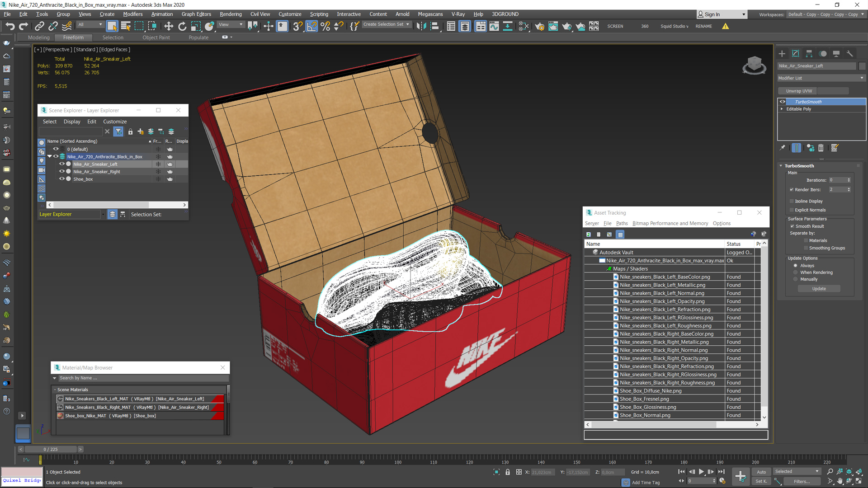The height and width of the screenshot is (488, 868).
Task: Collapse Scene Materials group in Material Browser
Action: pos(55,389)
